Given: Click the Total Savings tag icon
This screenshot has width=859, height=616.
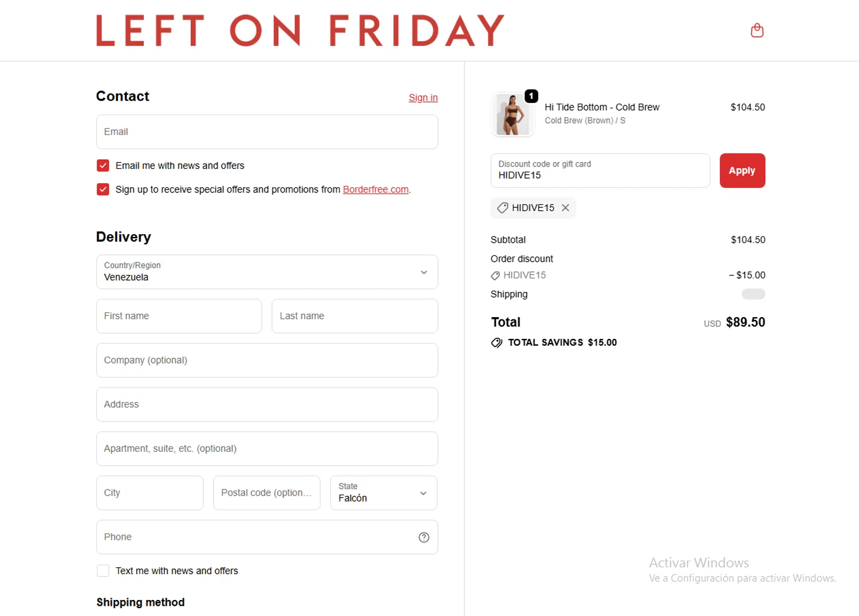Looking at the screenshot, I should coord(497,342).
